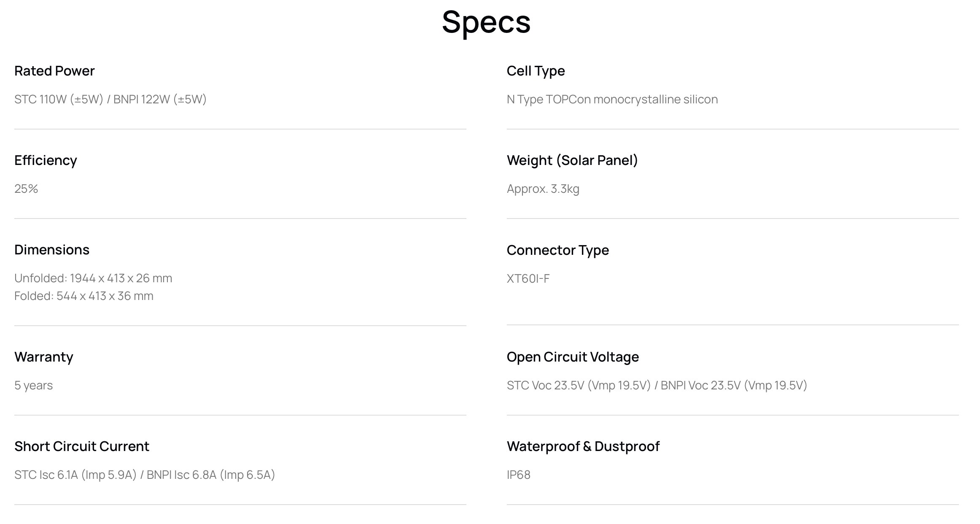This screenshot has width=980, height=524.
Task: Click the Efficiency label
Action: 46,160
